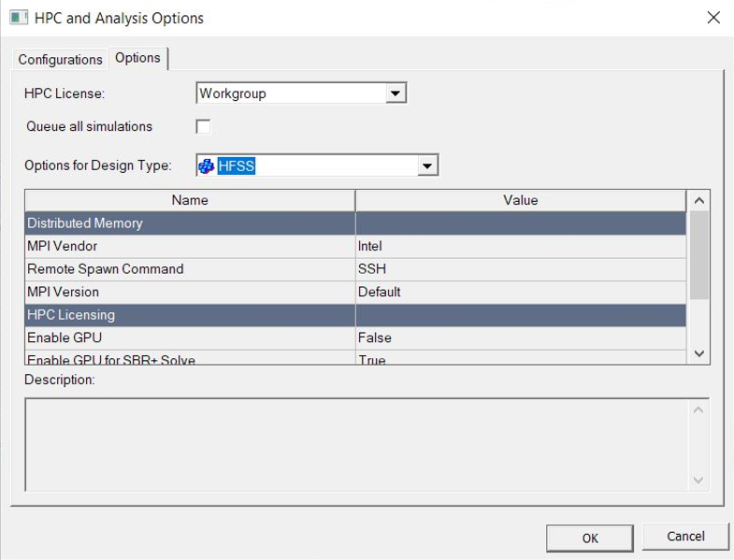Click the options table scroll down arrow
The image size is (734, 560).
pos(698,353)
